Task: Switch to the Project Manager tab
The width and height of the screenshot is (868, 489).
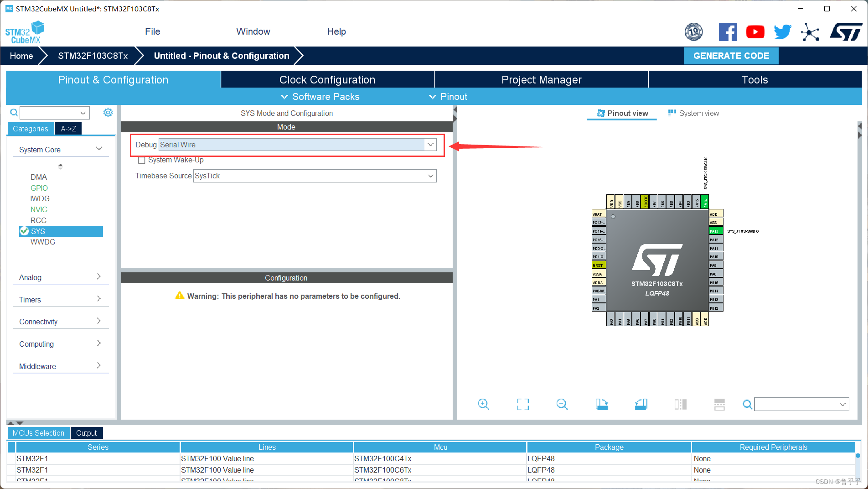Action: point(542,79)
